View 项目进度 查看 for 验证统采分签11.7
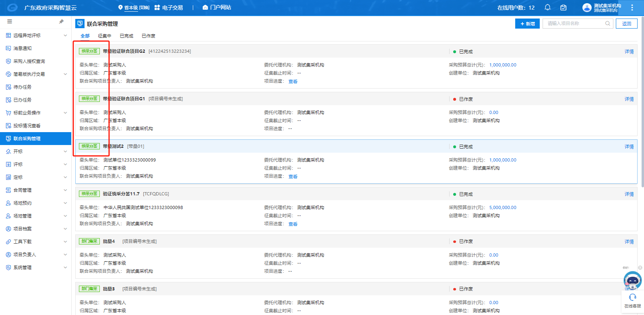This screenshot has width=644, height=315. pos(293,224)
